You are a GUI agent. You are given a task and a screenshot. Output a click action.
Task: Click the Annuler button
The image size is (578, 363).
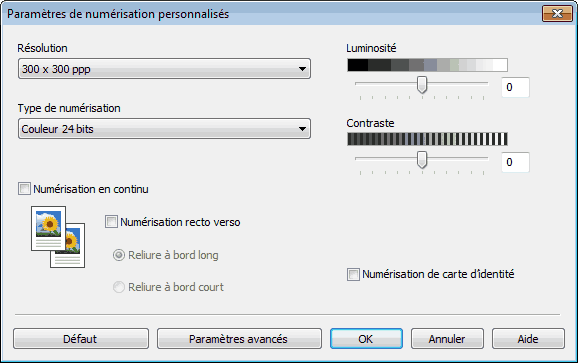447,339
